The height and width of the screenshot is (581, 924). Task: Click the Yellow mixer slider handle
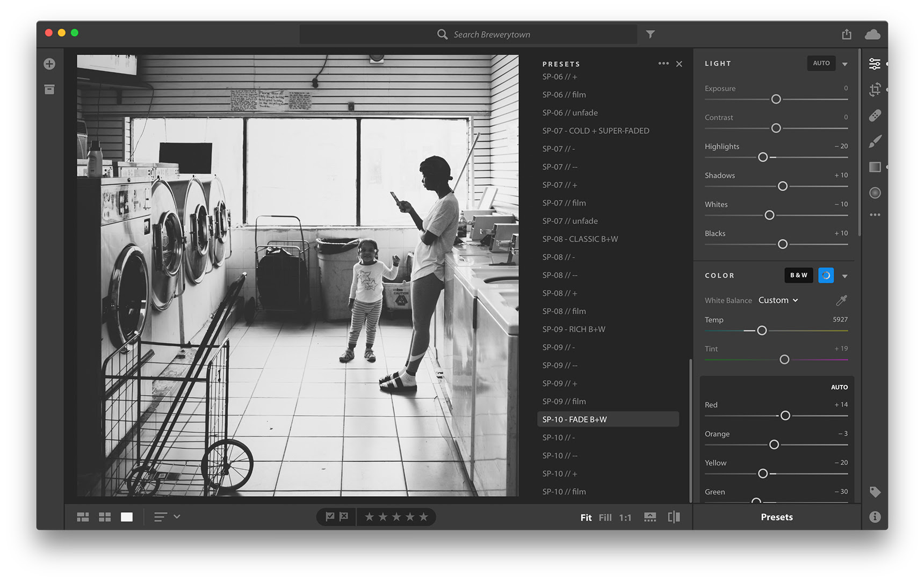pyautogui.click(x=763, y=474)
